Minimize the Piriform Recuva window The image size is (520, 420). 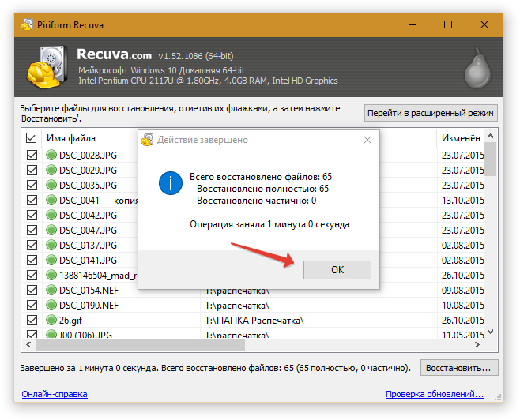(x=413, y=24)
